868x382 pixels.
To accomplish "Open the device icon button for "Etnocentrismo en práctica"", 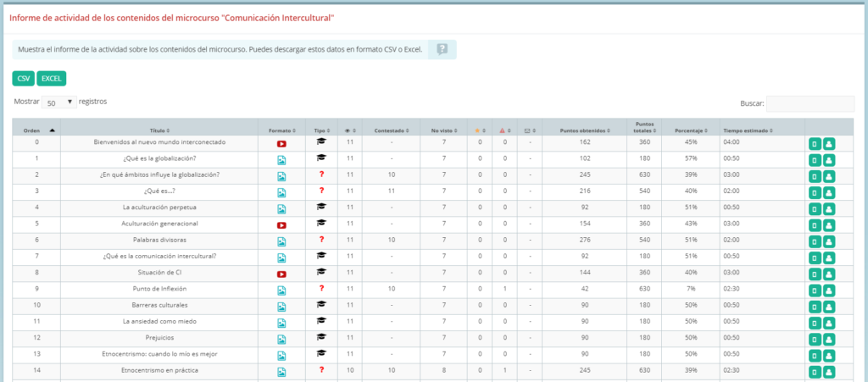I will click(815, 372).
